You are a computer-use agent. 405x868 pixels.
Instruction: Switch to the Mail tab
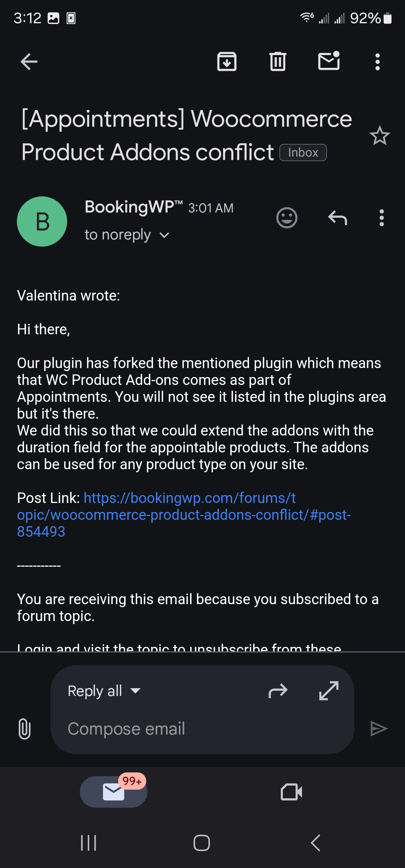click(x=114, y=792)
